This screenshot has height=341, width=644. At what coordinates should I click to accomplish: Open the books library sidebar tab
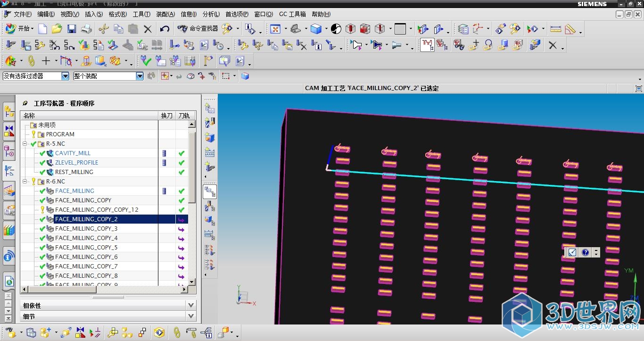(9, 231)
